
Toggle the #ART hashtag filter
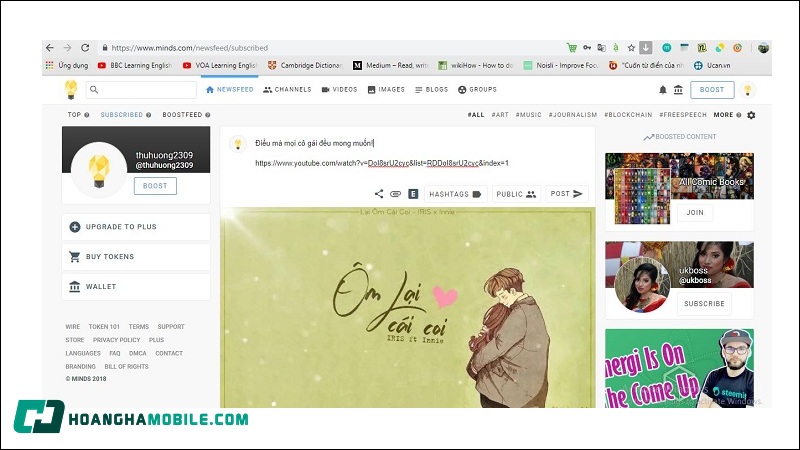[500, 115]
